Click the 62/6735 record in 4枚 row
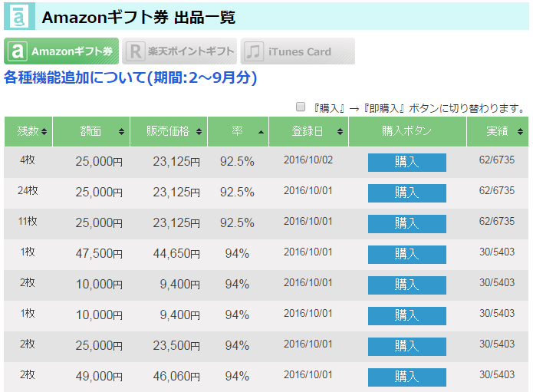This screenshot has height=392, width=533. 497,160
